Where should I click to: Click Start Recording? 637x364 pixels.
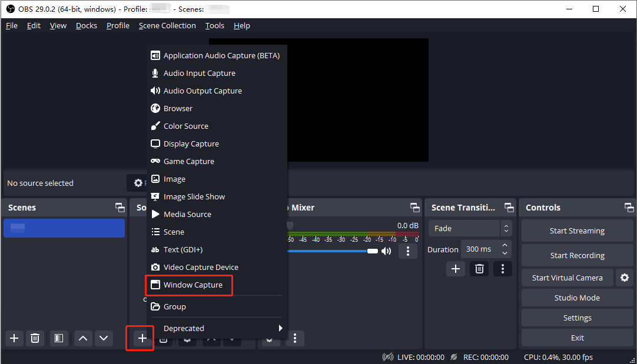[578, 256]
